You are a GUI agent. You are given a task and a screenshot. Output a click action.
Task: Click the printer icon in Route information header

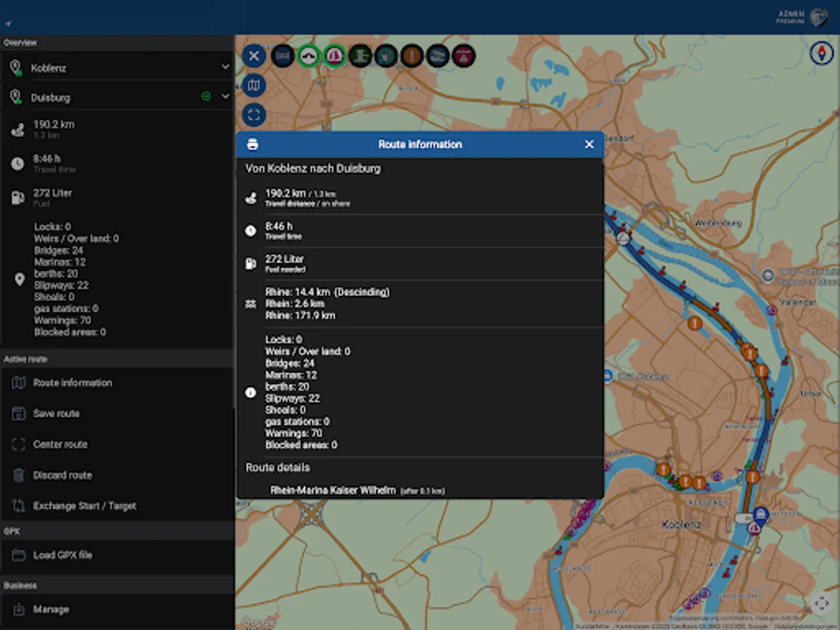pos(251,144)
